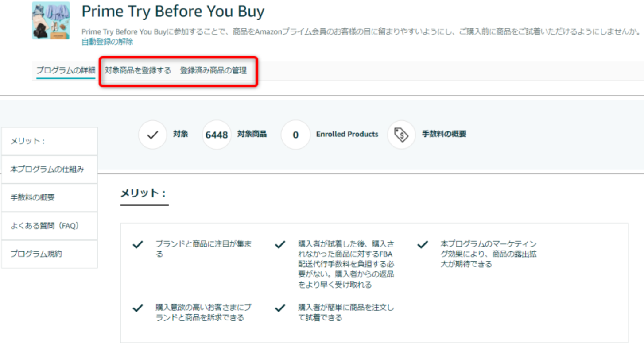This screenshot has width=644, height=343.
Task: Select メリット in the side navigation
Action: click(x=50, y=141)
